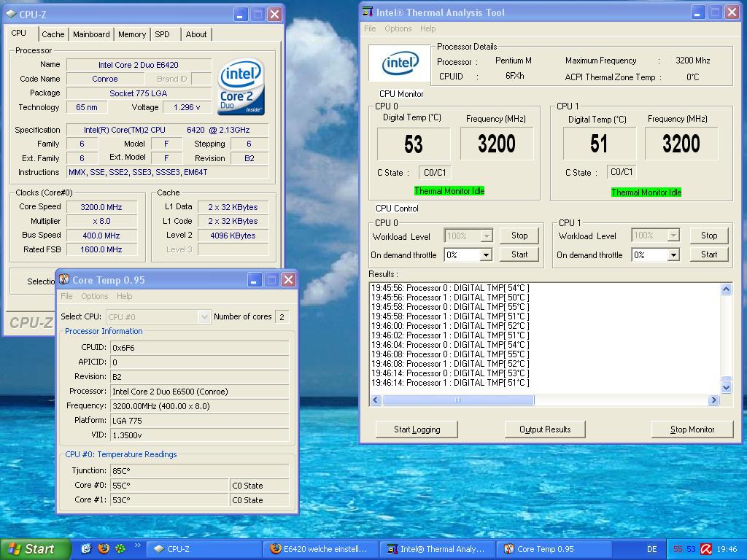This screenshot has height=560, width=747.
Task: Click Processor field Intel Core 2 Duo E6500
Action: click(200, 392)
